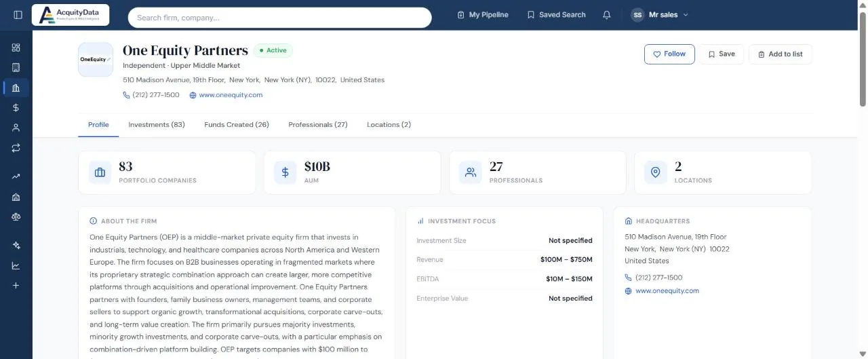Click the Investment Size Not specified value

(x=570, y=241)
